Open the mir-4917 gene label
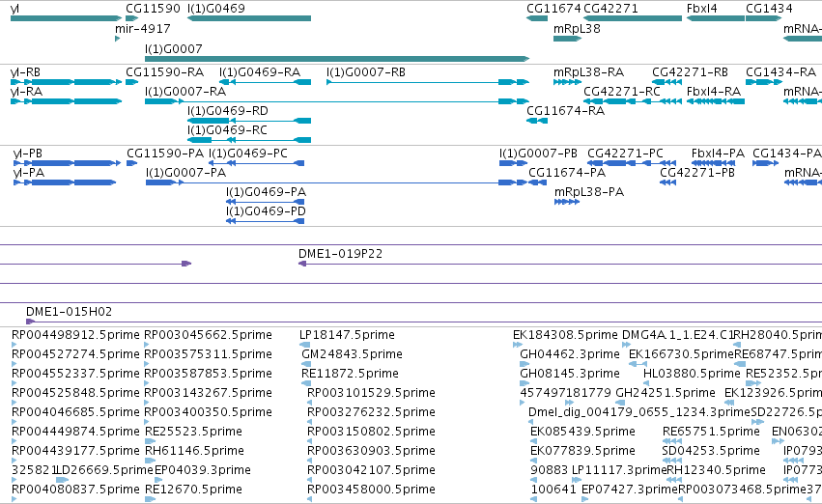 143,28
